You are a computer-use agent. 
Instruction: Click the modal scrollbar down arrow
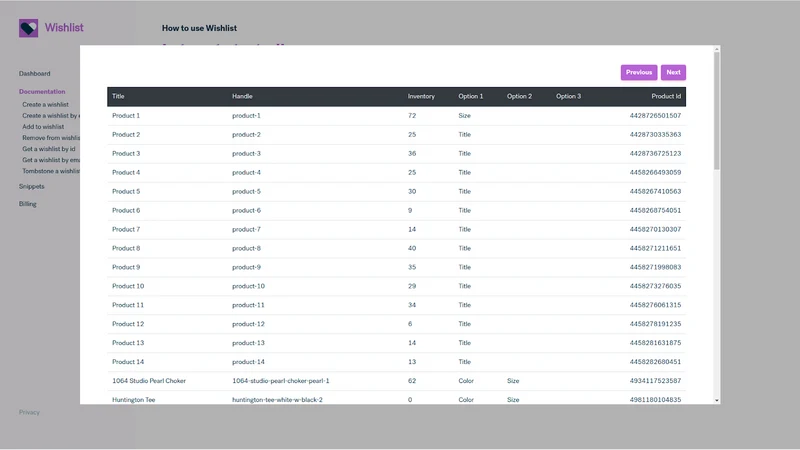point(717,401)
